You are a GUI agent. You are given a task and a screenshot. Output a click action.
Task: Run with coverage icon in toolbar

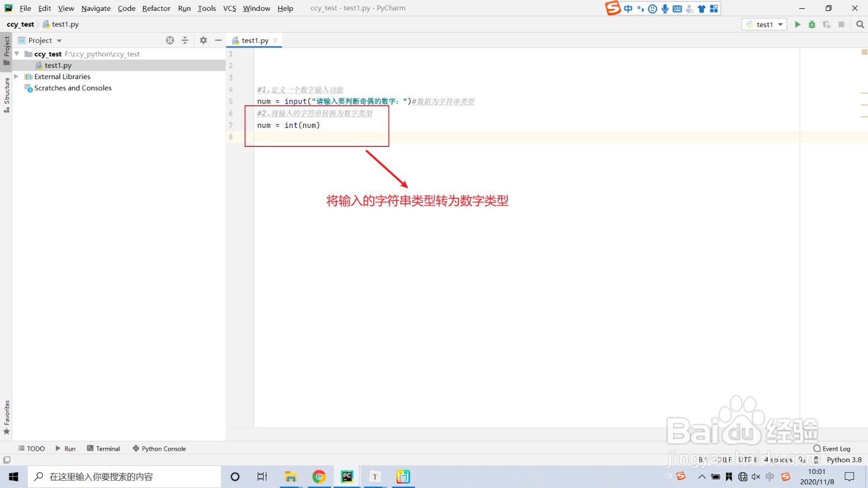tap(827, 24)
